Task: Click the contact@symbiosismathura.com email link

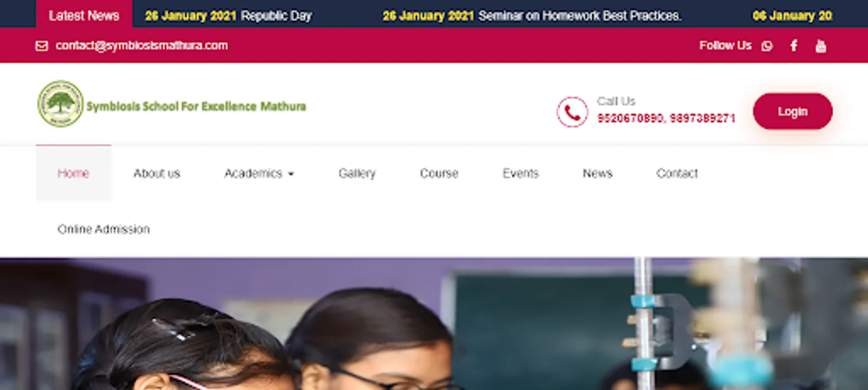Action: (x=142, y=45)
